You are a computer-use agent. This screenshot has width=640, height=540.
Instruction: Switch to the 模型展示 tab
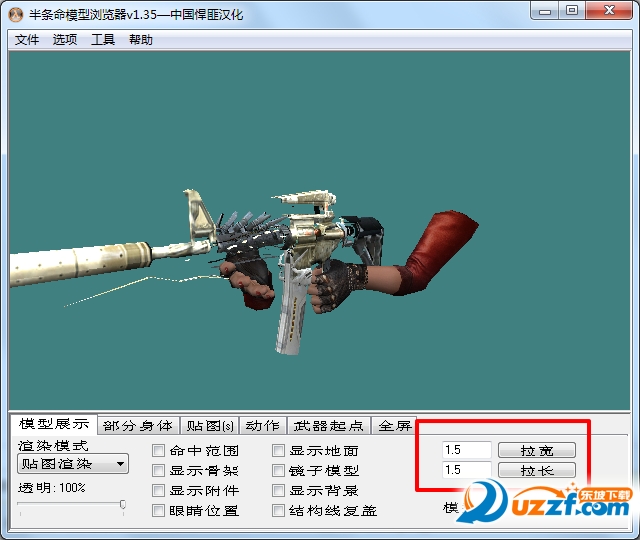point(54,424)
